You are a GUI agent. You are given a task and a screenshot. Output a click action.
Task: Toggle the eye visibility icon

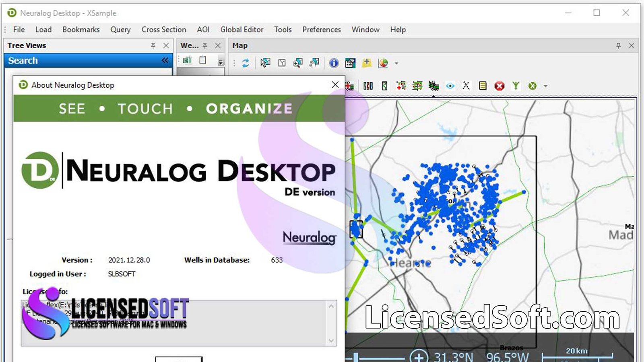pos(450,86)
